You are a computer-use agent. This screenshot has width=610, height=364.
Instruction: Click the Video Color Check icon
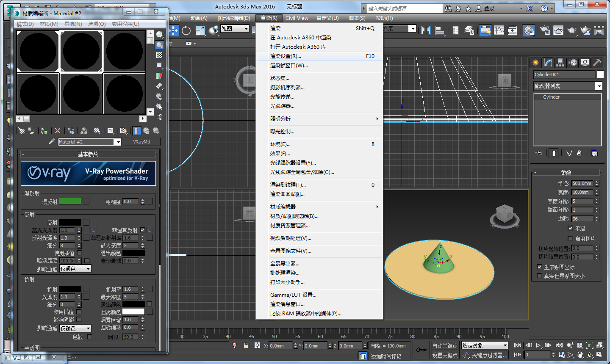[x=159, y=75]
